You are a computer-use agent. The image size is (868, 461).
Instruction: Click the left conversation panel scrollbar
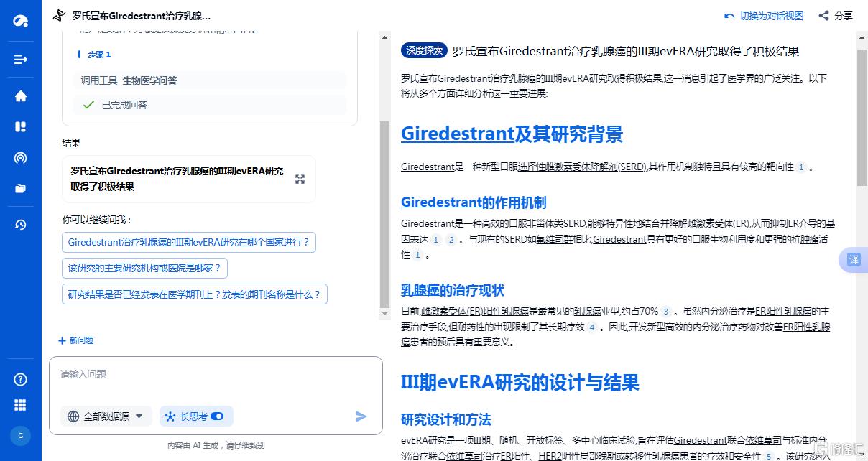coord(383,213)
